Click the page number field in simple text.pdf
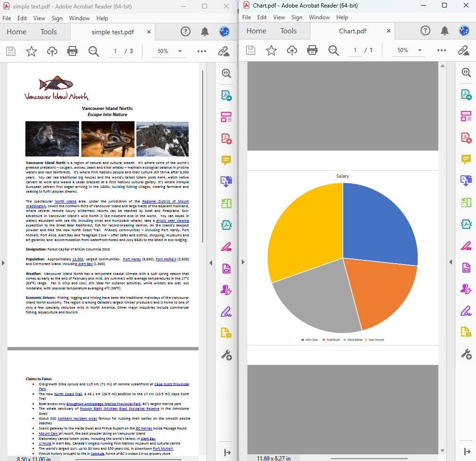Image resolution: width=476 pixels, height=461 pixels. pos(115,51)
